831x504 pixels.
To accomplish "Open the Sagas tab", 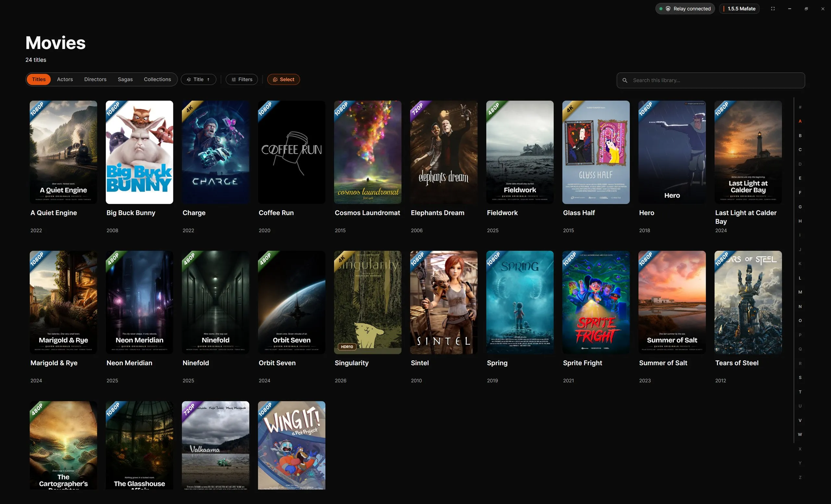I will 125,79.
